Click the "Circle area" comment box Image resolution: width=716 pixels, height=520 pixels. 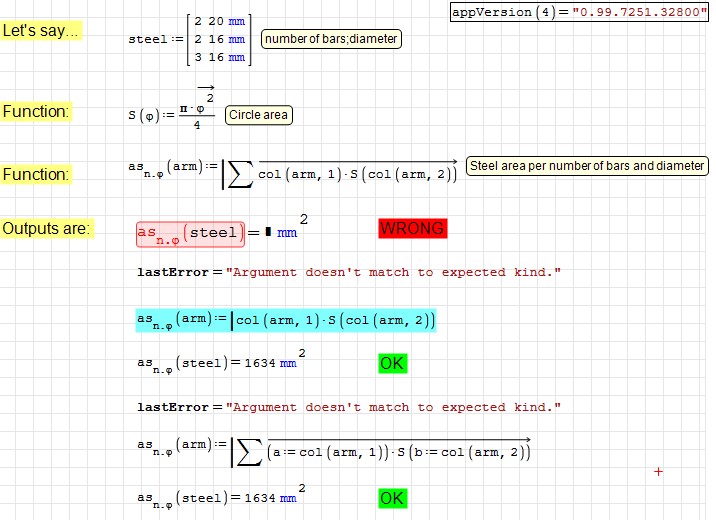tap(258, 115)
